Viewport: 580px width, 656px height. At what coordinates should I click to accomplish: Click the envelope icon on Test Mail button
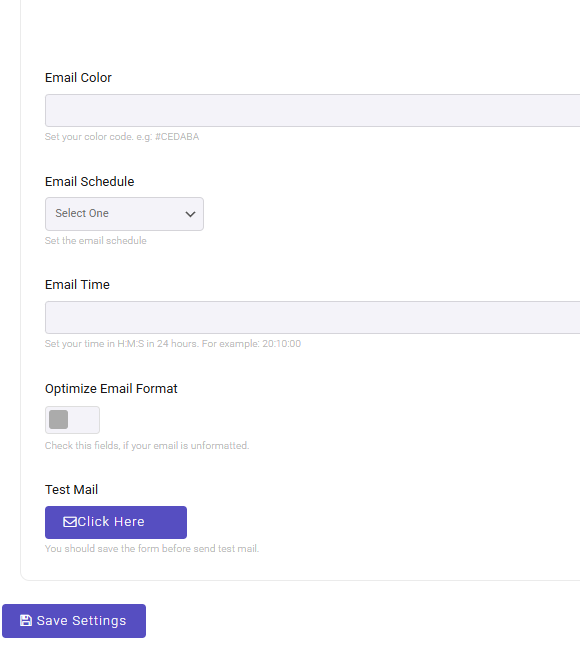click(70, 522)
